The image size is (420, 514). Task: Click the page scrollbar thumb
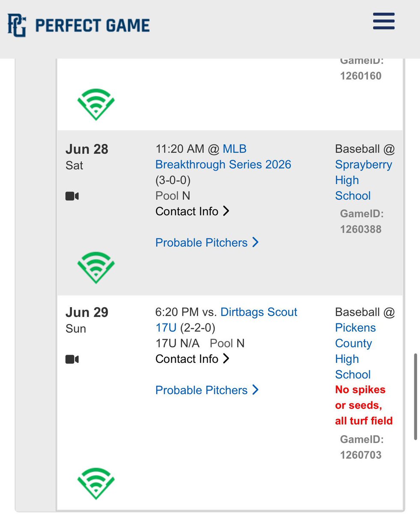click(x=416, y=397)
